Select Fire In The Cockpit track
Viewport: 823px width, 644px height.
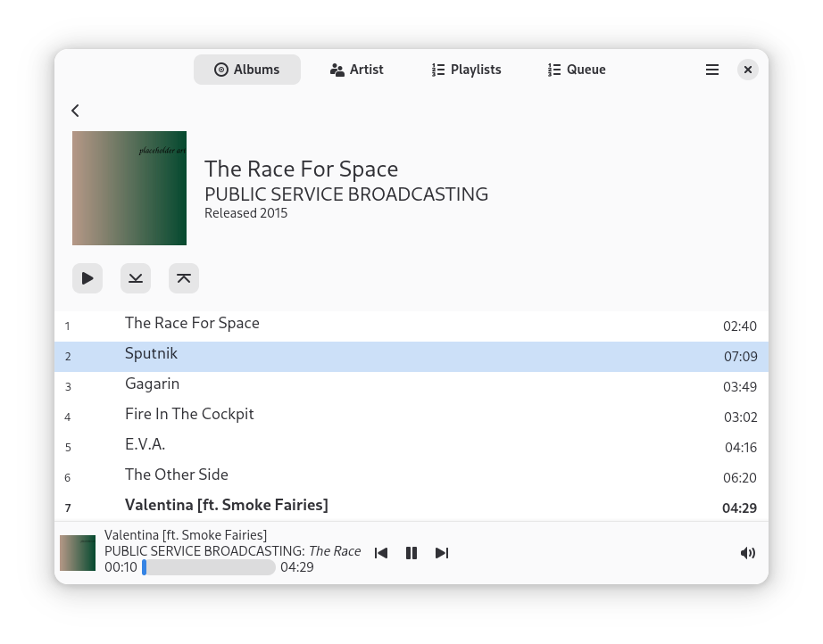coord(411,417)
